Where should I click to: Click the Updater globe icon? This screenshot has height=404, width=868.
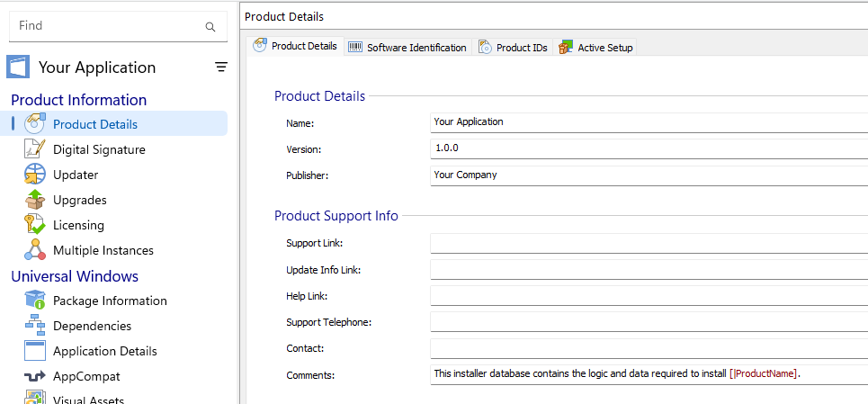point(35,175)
